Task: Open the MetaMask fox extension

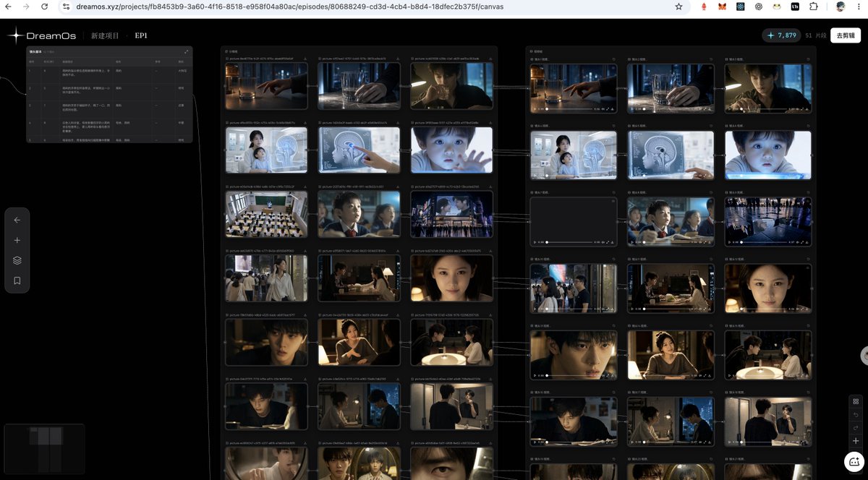Action: click(x=723, y=7)
